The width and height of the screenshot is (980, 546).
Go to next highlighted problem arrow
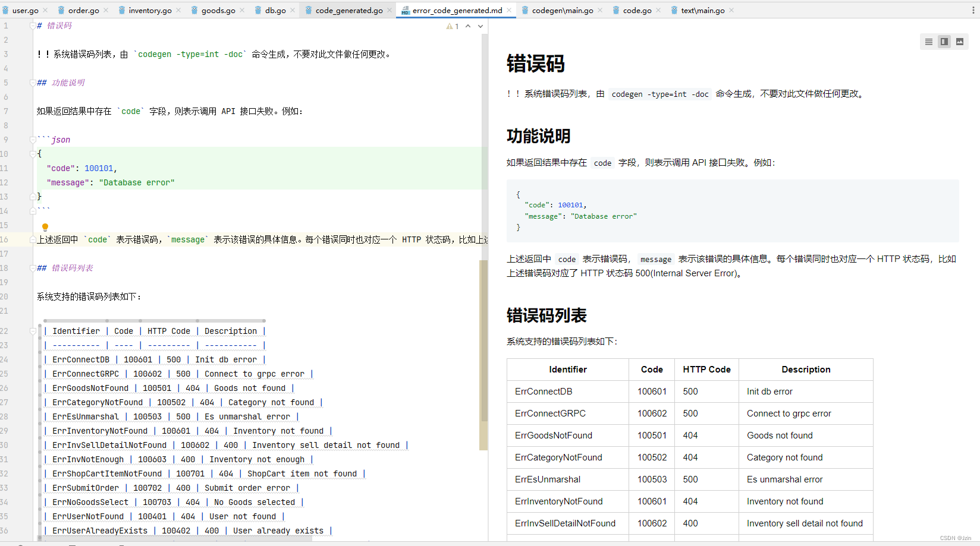pyautogui.click(x=480, y=26)
